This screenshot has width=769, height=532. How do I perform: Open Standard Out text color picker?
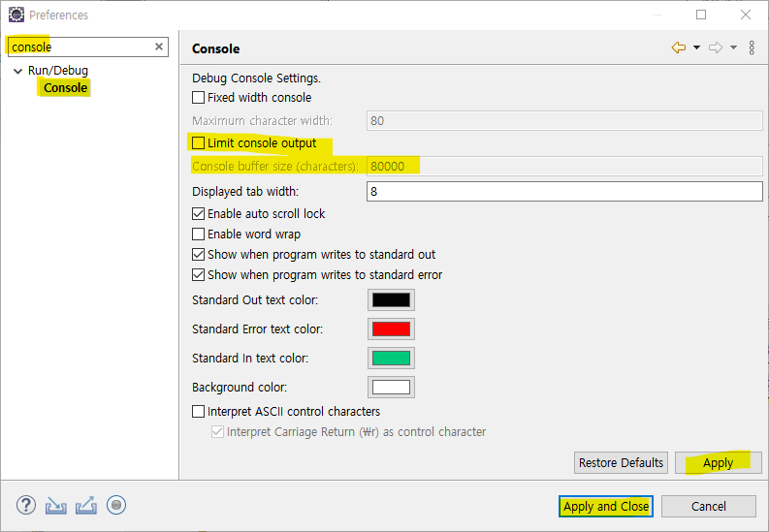coord(391,299)
